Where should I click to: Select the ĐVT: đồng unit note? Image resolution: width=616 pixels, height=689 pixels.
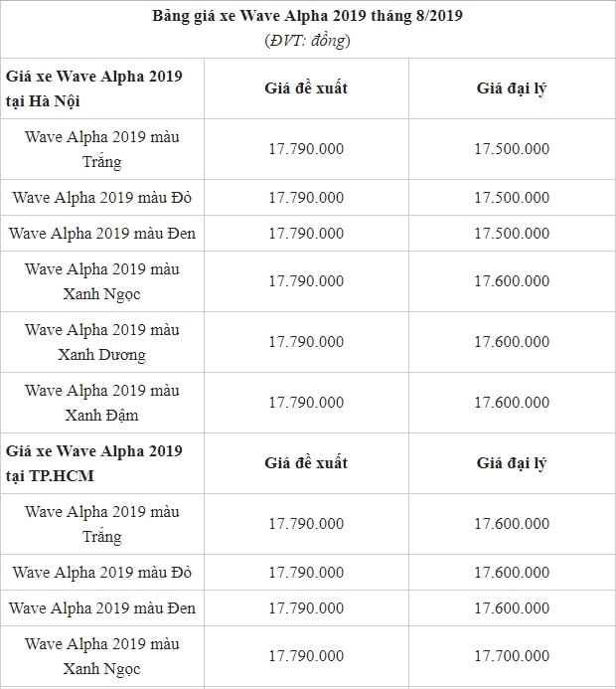[x=307, y=41]
